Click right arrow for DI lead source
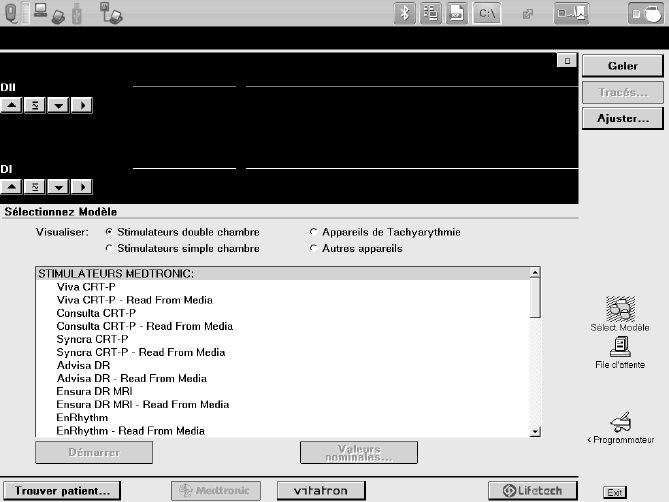 [x=82, y=187]
